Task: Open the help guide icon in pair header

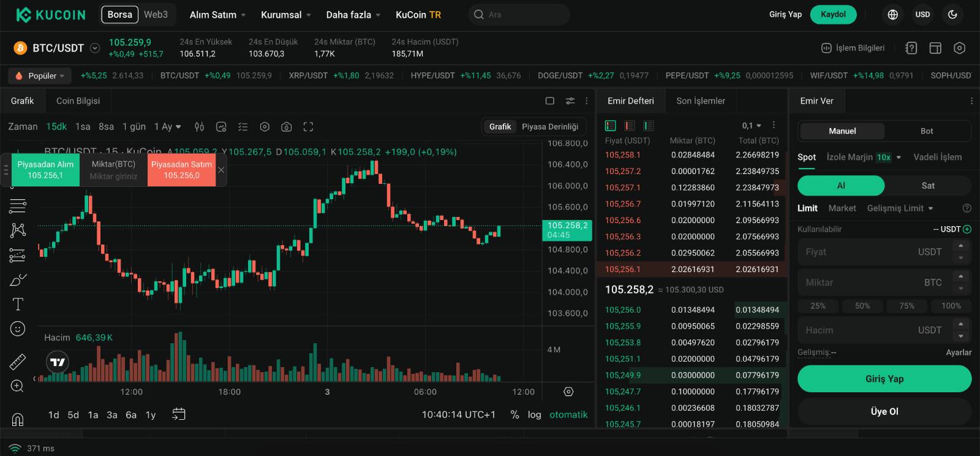Action: tap(911, 48)
